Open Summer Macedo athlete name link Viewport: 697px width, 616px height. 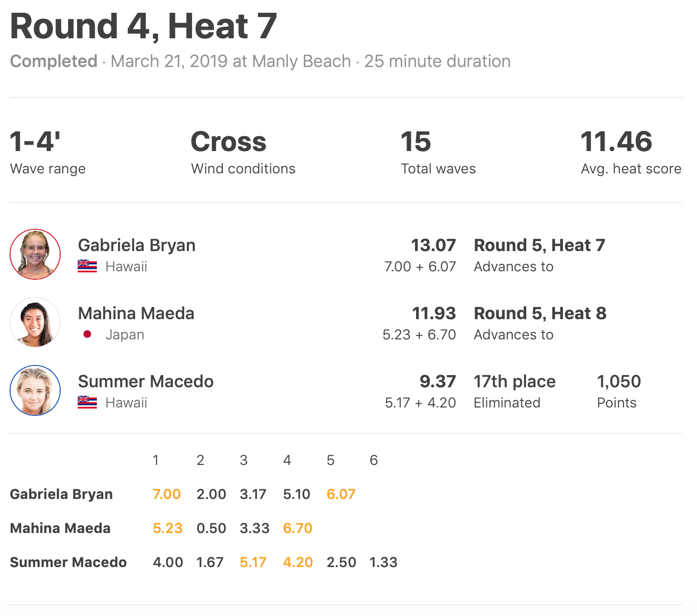(x=146, y=381)
